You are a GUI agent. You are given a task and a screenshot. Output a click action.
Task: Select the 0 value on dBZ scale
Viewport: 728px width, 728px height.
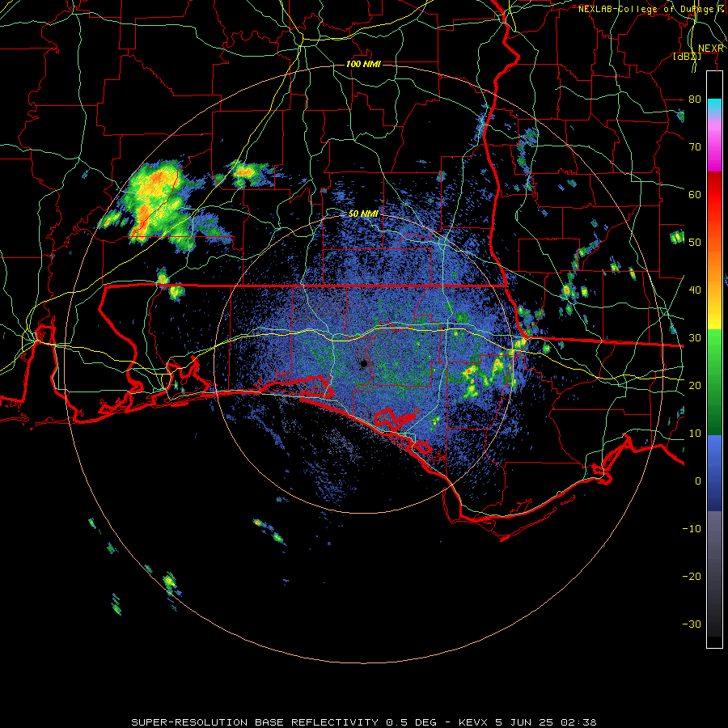698,481
